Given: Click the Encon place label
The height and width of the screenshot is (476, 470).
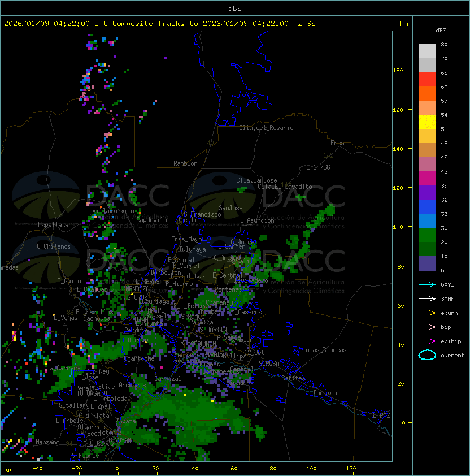Looking at the screenshot, I should (x=339, y=143).
